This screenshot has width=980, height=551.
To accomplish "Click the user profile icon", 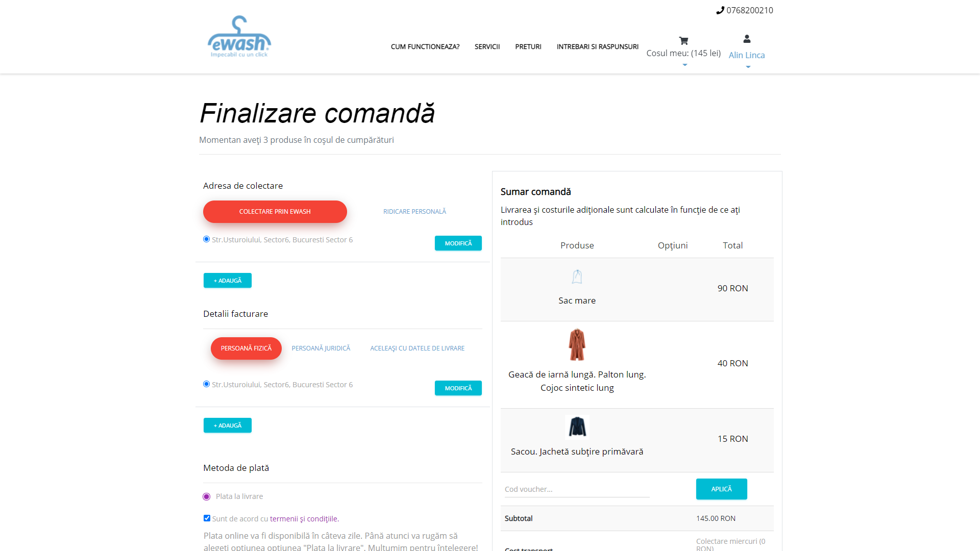I will pos(747,39).
